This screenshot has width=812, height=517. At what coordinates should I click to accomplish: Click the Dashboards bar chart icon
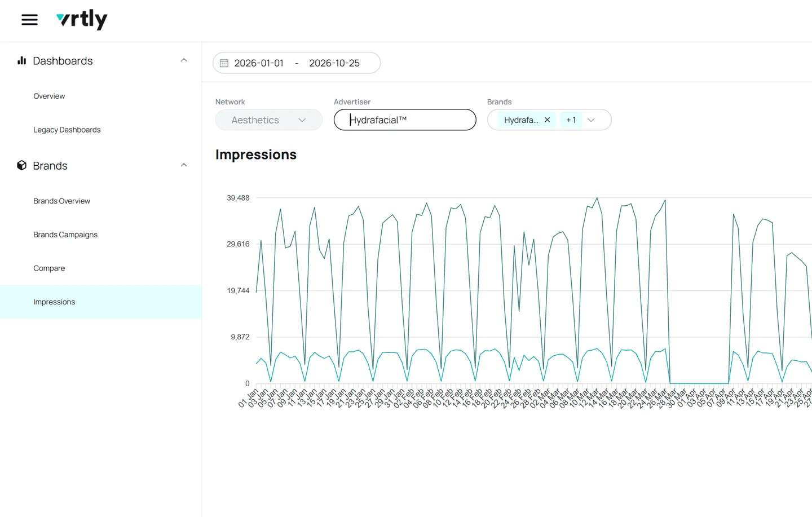click(22, 60)
